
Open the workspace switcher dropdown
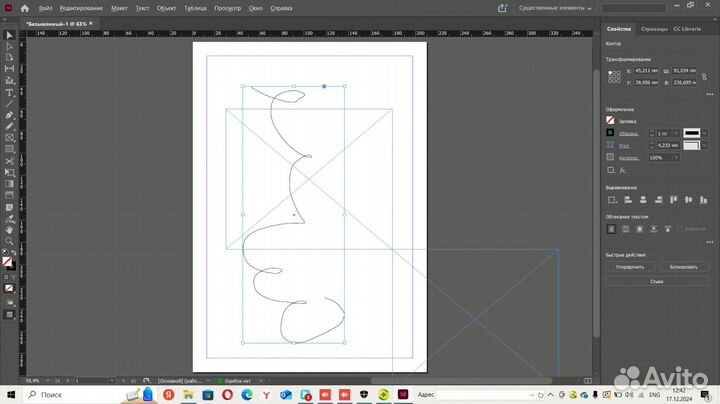(555, 8)
